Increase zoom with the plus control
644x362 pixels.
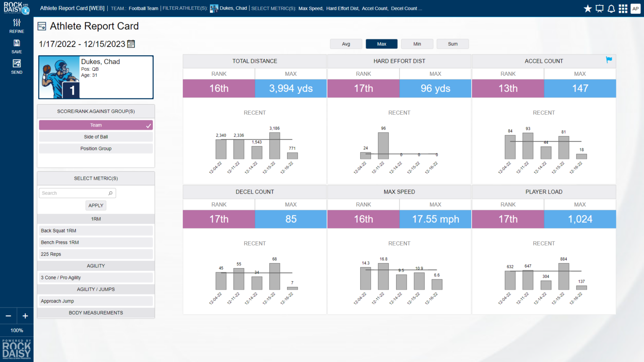pos(25,315)
